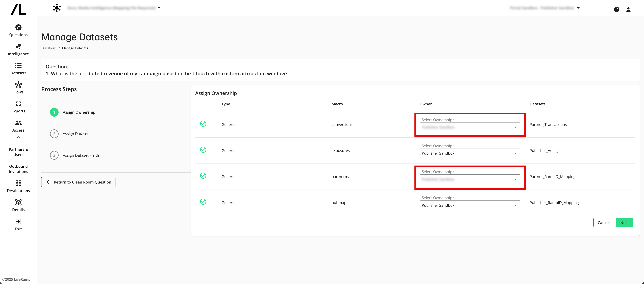Open the clean room selector dropdown at top
Screen dimensions: 644x284
[x=159, y=8]
